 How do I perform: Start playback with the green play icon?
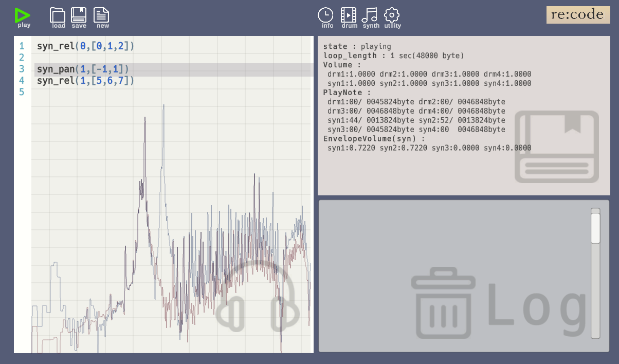pyautogui.click(x=23, y=17)
